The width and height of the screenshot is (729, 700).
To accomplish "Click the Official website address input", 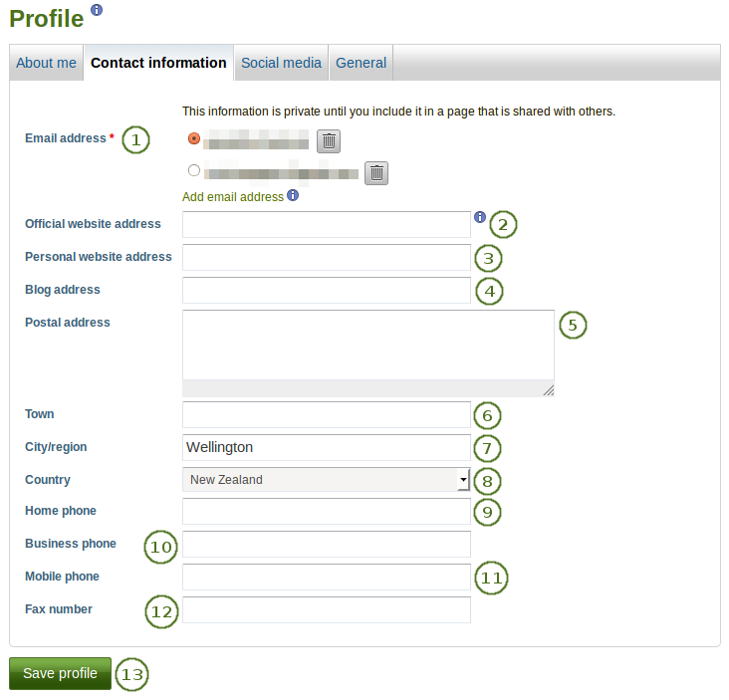I will tap(326, 224).
